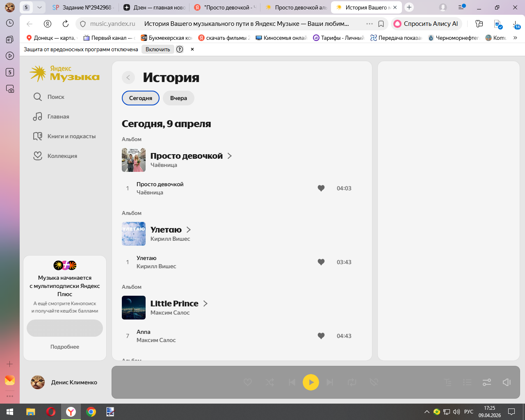This screenshot has height=420, width=525.
Task: Open a new browser tab
Action: (x=409, y=7)
